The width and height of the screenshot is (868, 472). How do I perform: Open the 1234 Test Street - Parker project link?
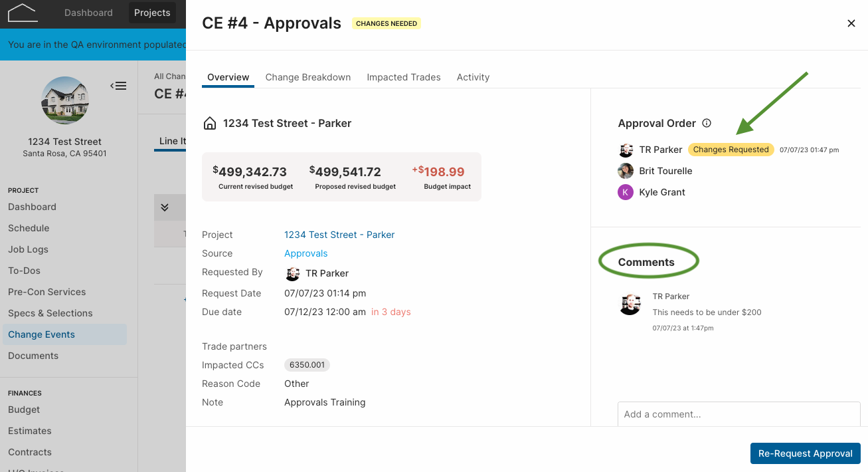pos(339,235)
